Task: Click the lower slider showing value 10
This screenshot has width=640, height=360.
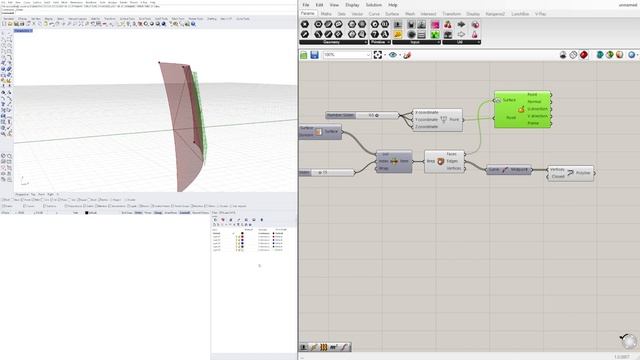Action: [x=327, y=173]
